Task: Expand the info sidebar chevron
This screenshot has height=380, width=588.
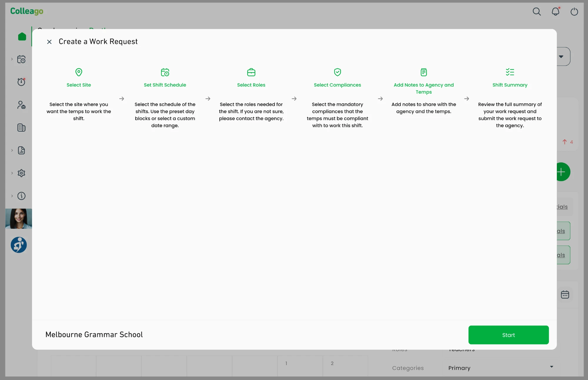Action: [x=12, y=196]
